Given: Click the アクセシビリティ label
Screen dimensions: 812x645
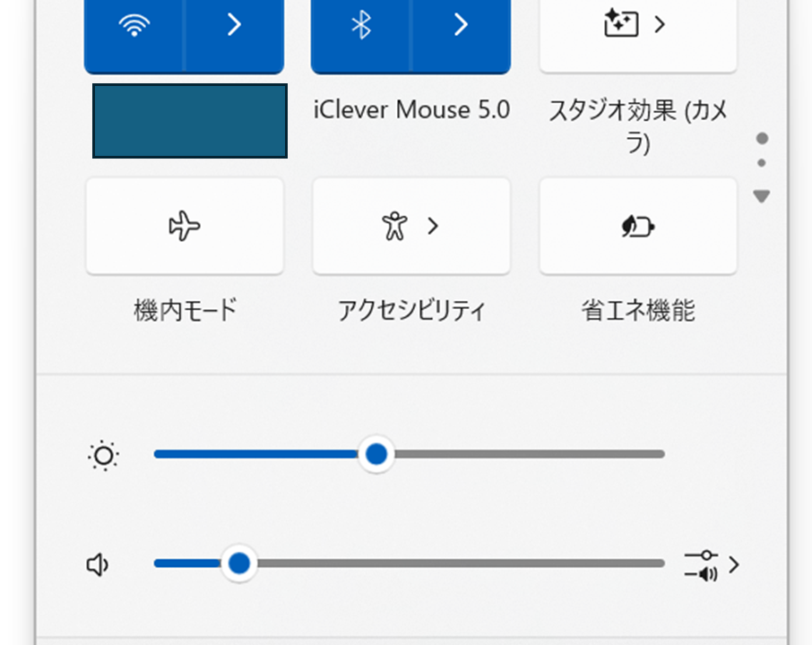Looking at the screenshot, I should coord(411,311).
